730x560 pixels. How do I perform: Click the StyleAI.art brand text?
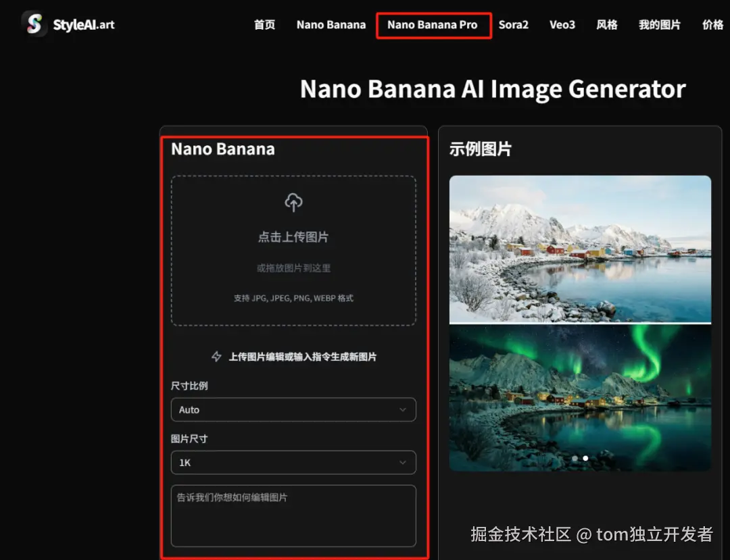pos(84,24)
